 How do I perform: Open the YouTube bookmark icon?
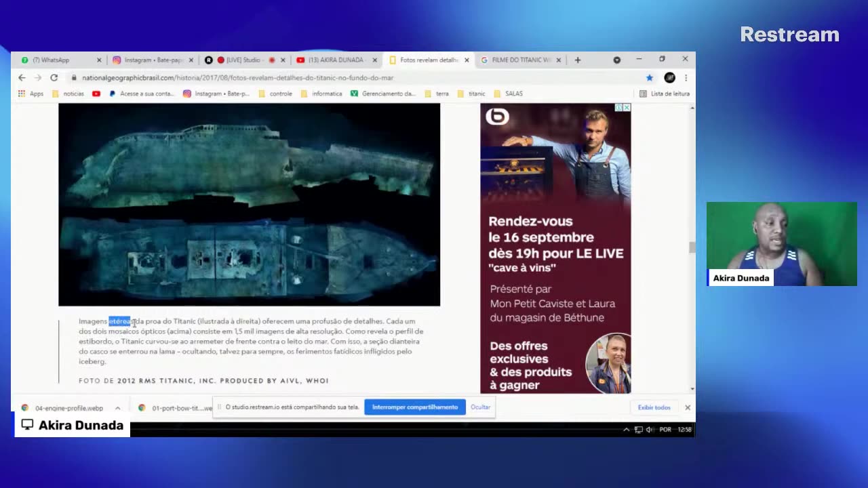(96, 94)
